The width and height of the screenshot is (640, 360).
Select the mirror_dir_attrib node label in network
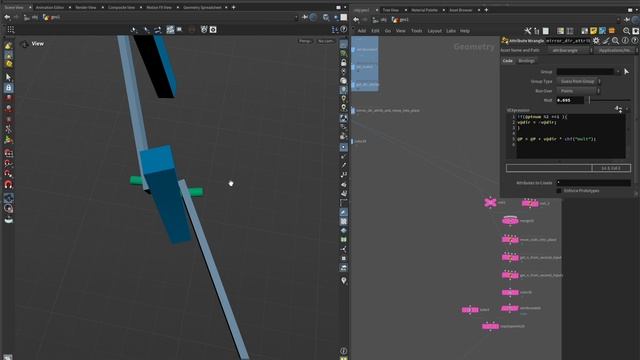388,110
